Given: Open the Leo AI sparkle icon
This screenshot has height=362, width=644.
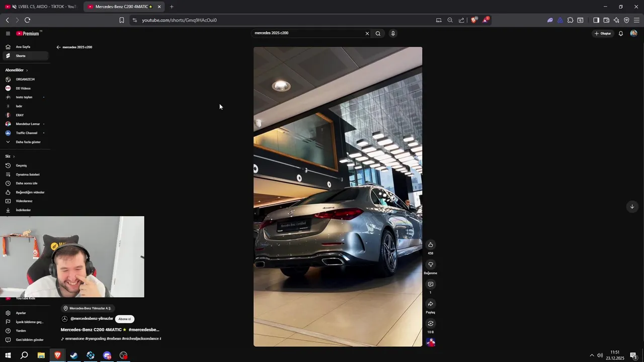Looking at the screenshot, I should 616,20.
